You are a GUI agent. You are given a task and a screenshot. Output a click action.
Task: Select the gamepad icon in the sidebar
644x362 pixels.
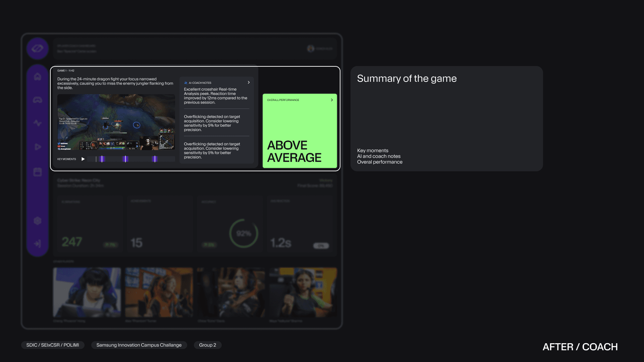(38, 100)
